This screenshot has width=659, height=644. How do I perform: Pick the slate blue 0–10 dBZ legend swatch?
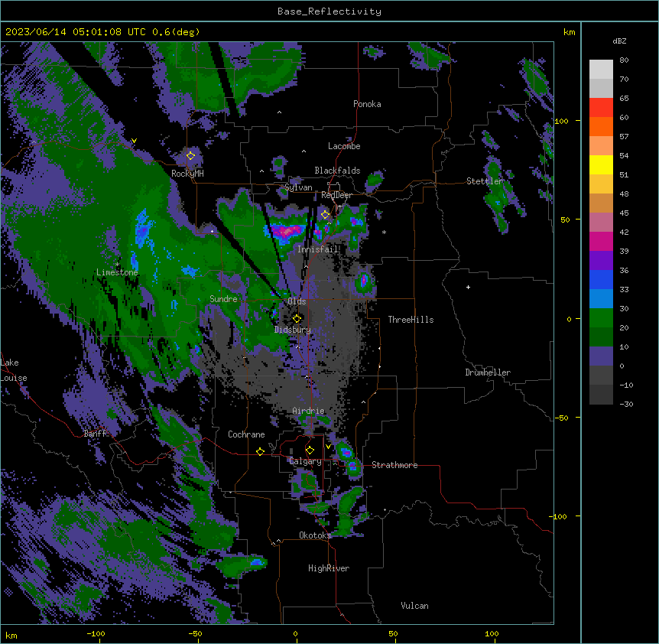(x=601, y=356)
